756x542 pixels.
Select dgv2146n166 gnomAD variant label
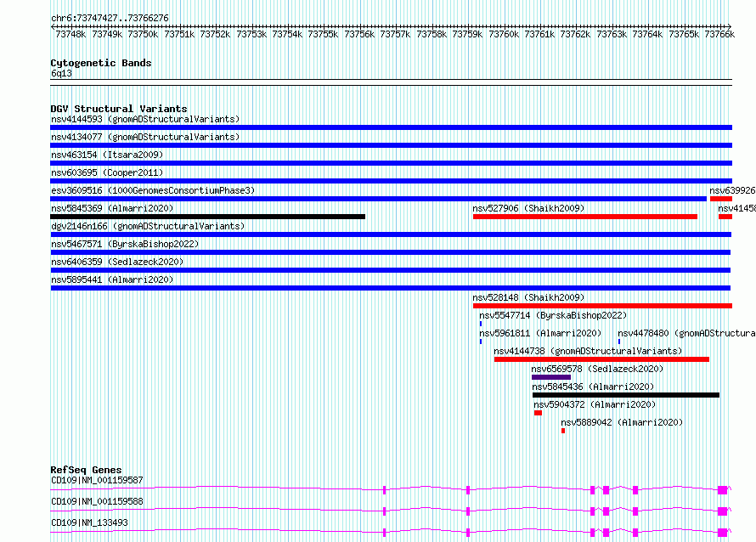click(148, 226)
